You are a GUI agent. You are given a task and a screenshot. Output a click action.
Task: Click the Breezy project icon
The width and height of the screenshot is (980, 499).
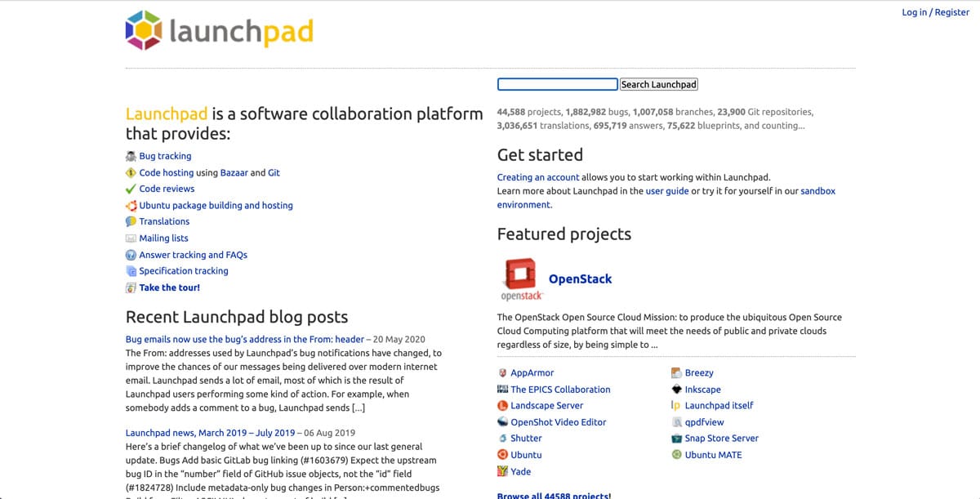(x=676, y=373)
